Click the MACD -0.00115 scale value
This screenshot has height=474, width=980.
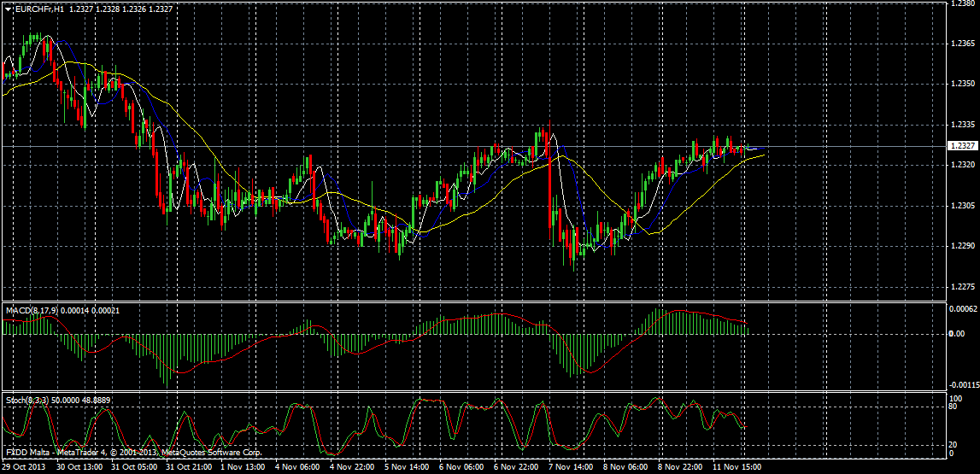[x=963, y=384]
